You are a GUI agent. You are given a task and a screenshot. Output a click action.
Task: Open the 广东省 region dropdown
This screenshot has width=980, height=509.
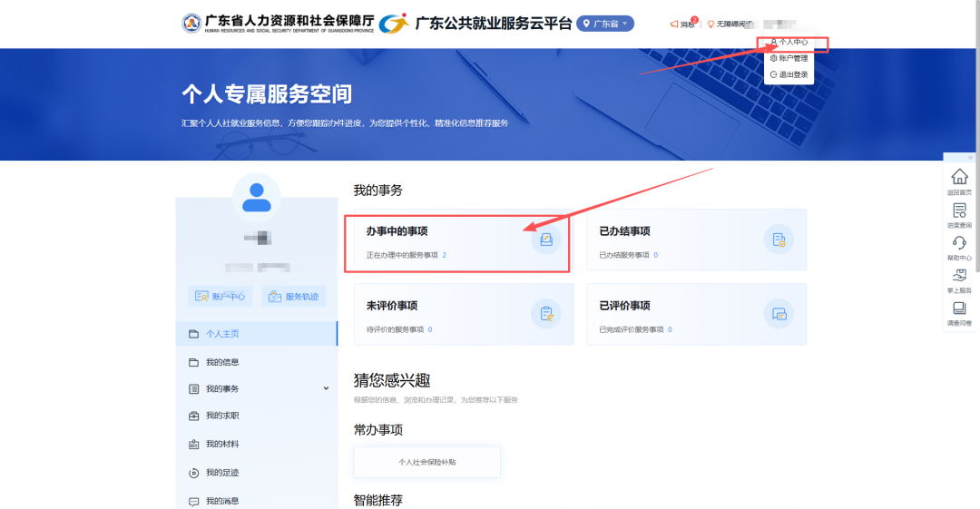[x=605, y=24]
